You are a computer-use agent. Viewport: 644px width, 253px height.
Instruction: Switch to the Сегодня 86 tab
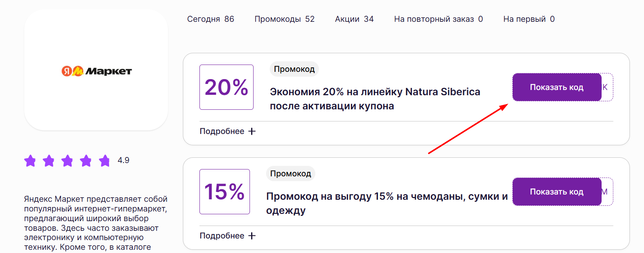coord(210,19)
